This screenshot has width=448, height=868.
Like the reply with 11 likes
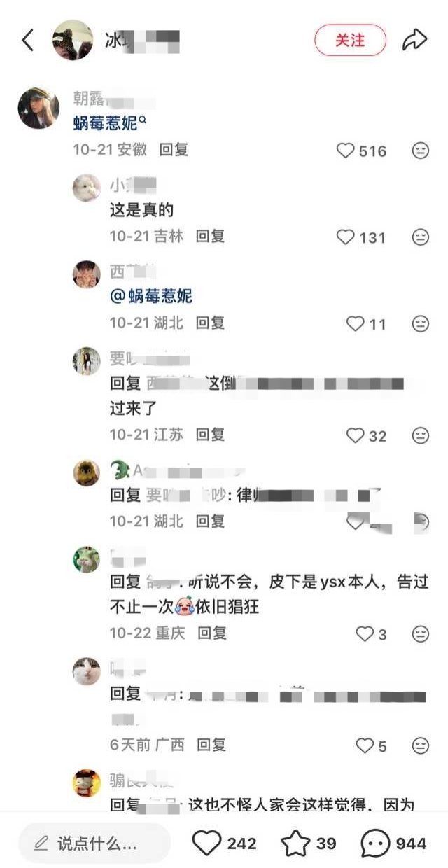(x=356, y=324)
